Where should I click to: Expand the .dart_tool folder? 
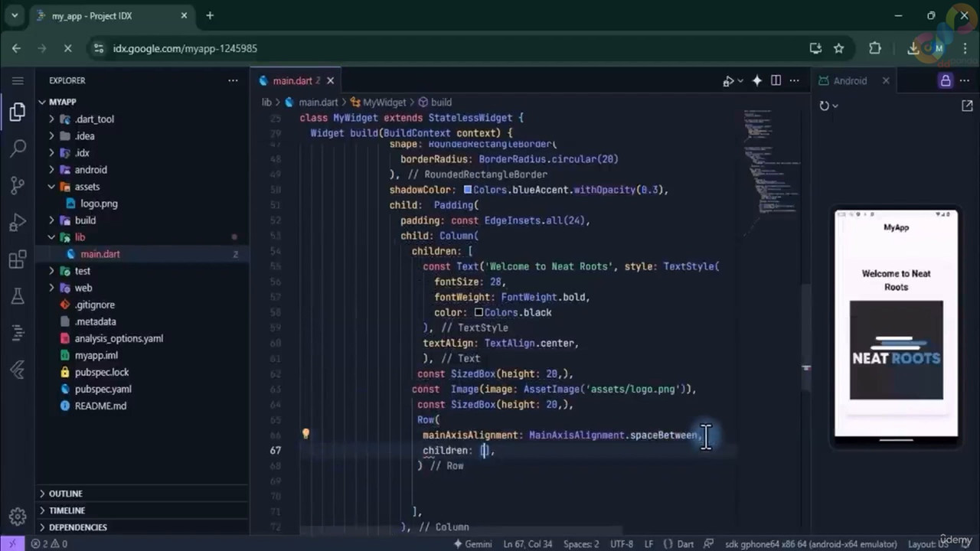tap(51, 119)
